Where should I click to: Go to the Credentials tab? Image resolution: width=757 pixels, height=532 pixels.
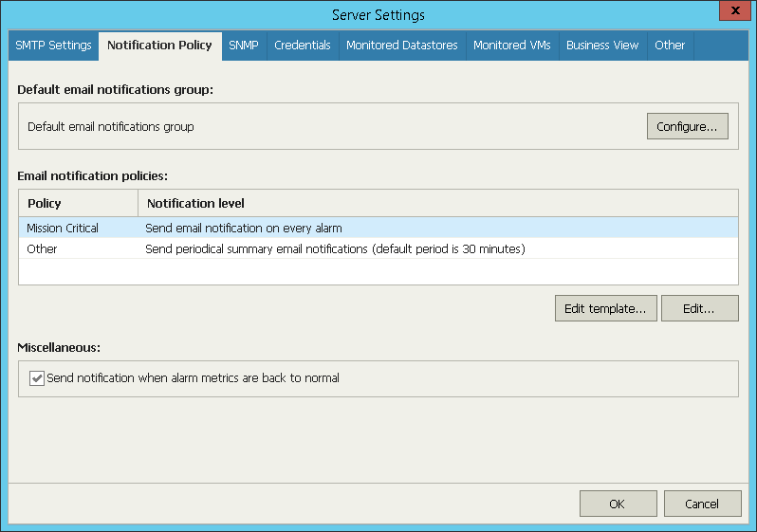(x=303, y=46)
